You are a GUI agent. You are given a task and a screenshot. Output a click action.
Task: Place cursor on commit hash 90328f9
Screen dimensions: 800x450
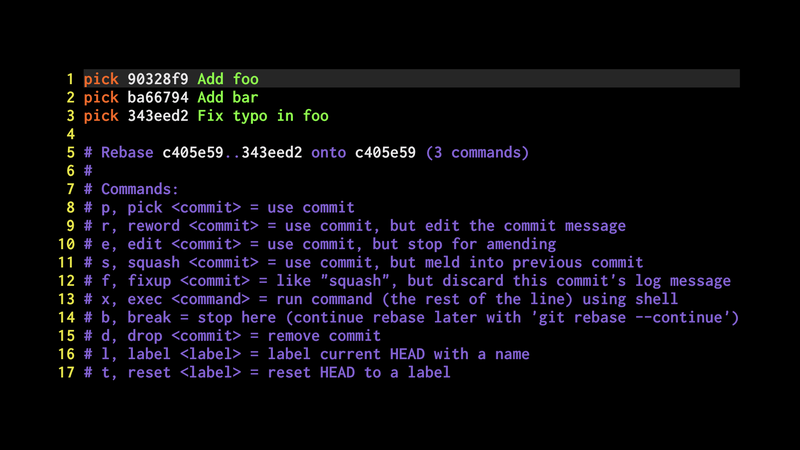(158, 79)
